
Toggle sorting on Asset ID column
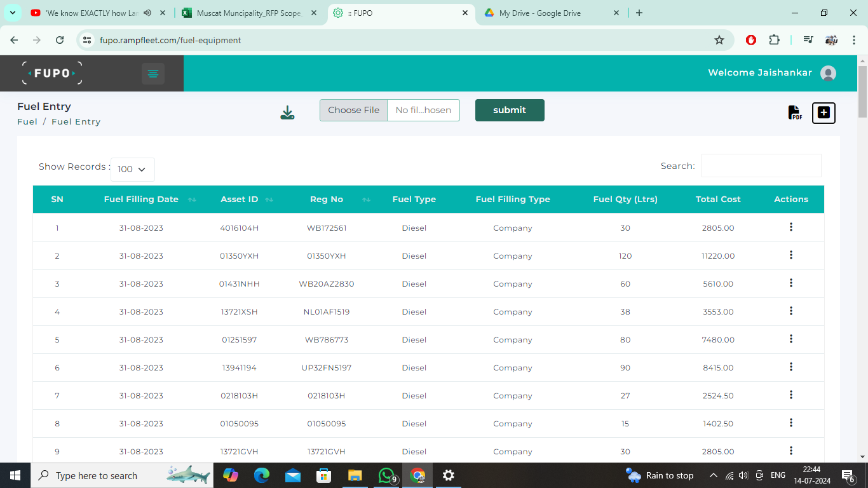269,199
